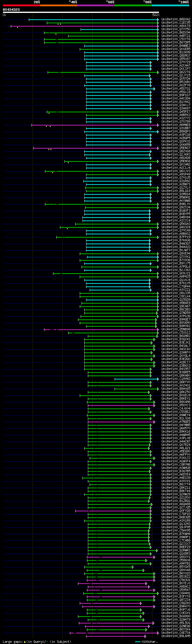192x644 pixels.
Task: Open hit UniRef100_B8A065
Action: tap(176, 389)
